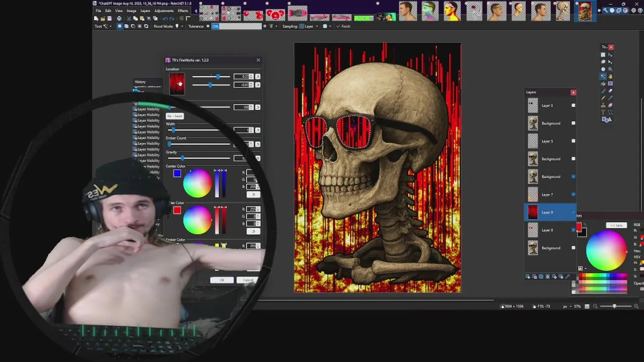Open Layer Properties wrench icon

[x=568, y=277]
